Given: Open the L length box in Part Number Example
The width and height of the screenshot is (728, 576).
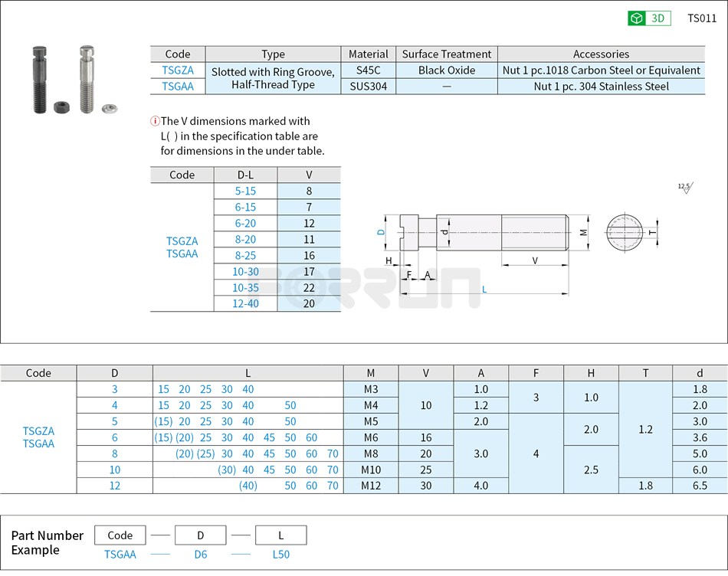Looking at the screenshot, I should click(x=280, y=535).
